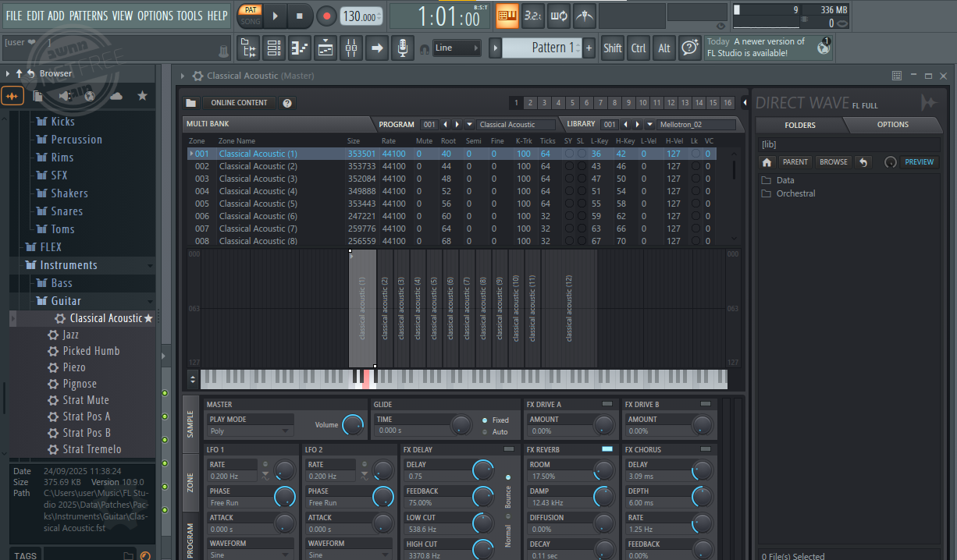Select the Classical Acoustic (4) zone row
The width and height of the screenshot is (957, 560).
coord(258,191)
